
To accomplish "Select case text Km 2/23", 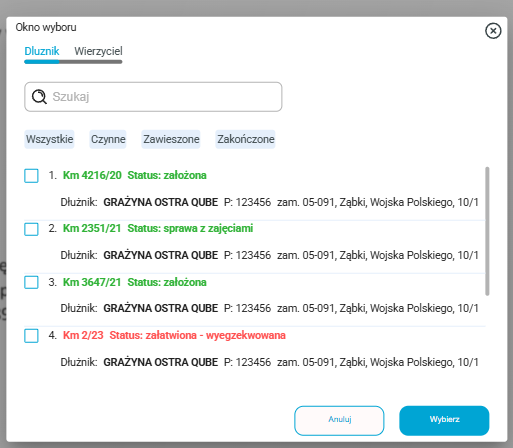I will click(x=83, y=335).
